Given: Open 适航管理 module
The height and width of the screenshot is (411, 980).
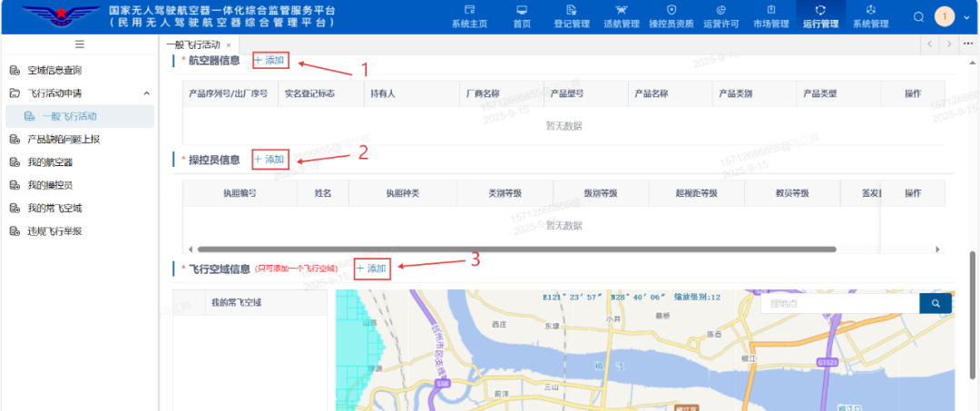Looking at the screenshot, I should [622, 17].
